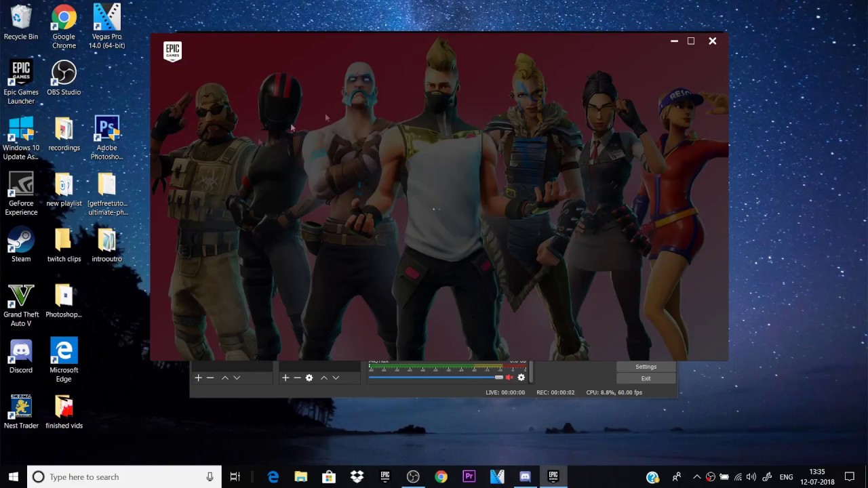
Task: Open Dropbox from the taskbar
Action: pyautogui.click(x=357, y=476)
